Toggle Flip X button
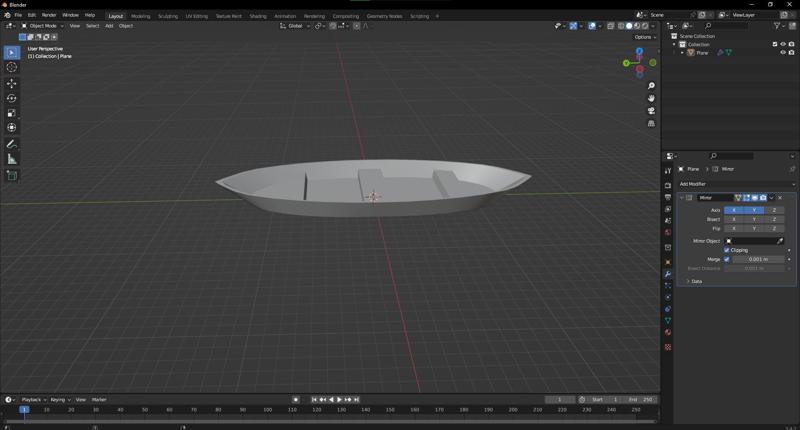800x430 pixels. (x=734, y=229)
